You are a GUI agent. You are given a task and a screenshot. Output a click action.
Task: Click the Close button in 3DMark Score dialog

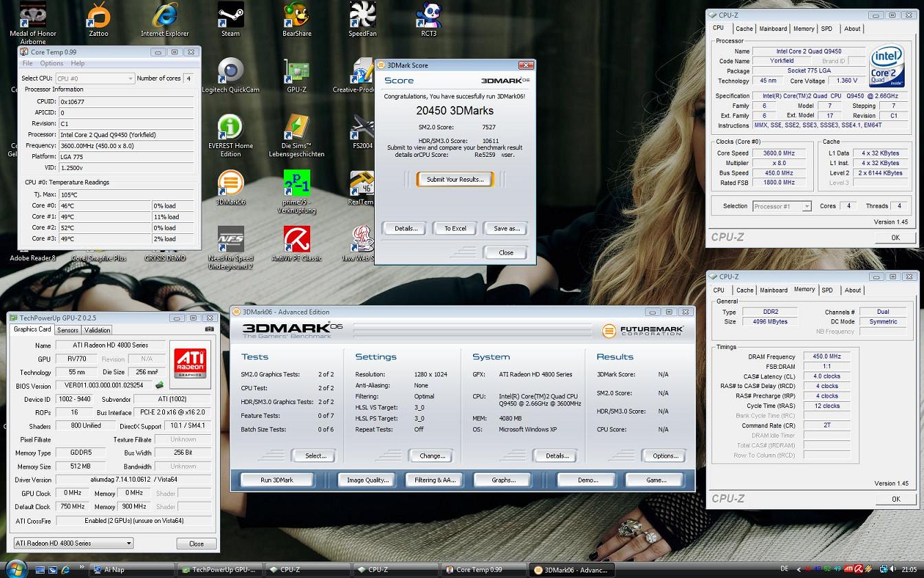pos(506,253)
